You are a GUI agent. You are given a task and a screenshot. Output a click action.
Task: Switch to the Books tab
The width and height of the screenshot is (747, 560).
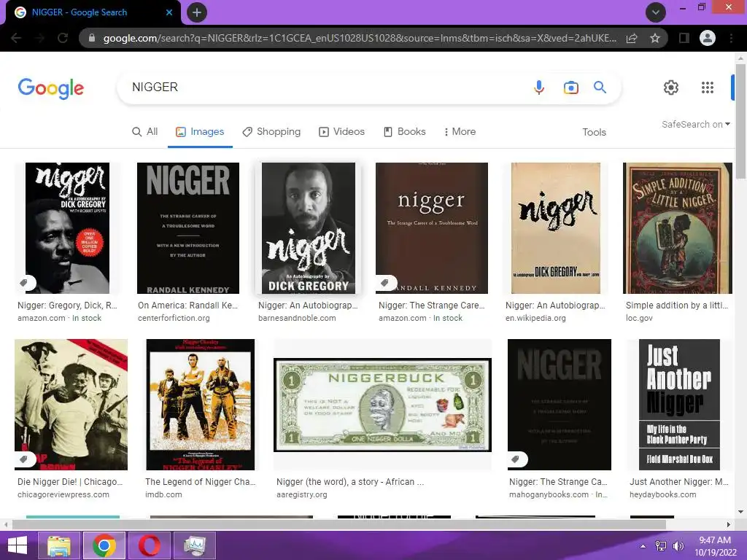point(405,132)
